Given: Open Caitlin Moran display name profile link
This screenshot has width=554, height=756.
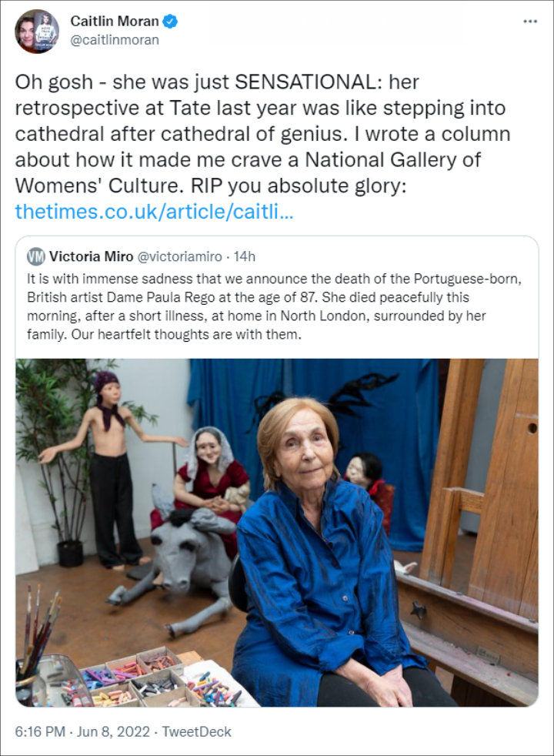Looking at the screenshot, I should (114, 22).
